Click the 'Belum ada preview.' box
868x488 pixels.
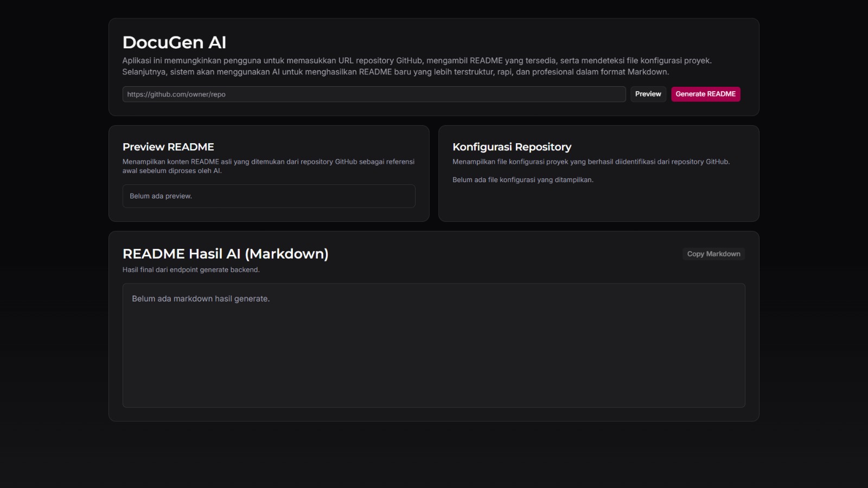tap(269, 196)
